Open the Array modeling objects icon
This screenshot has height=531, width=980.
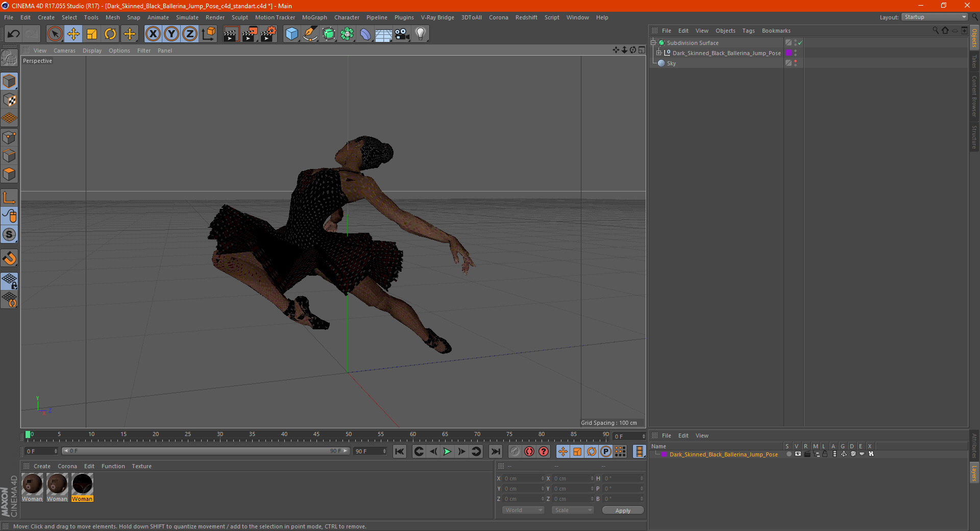347,34
